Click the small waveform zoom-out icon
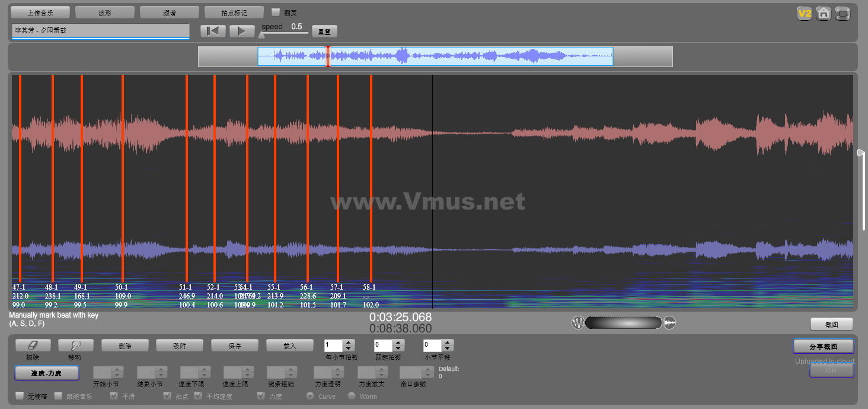This screenshot has height=409, width=868. tap(577, 323)
